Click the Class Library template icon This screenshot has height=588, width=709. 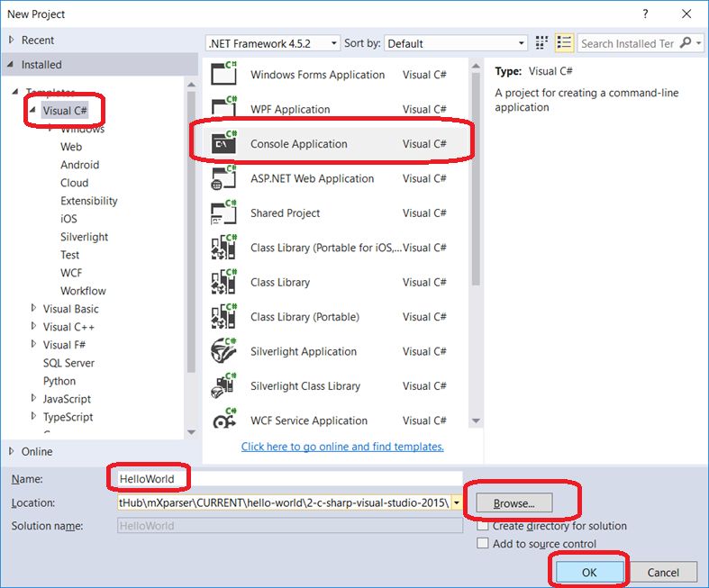[223, 282]
